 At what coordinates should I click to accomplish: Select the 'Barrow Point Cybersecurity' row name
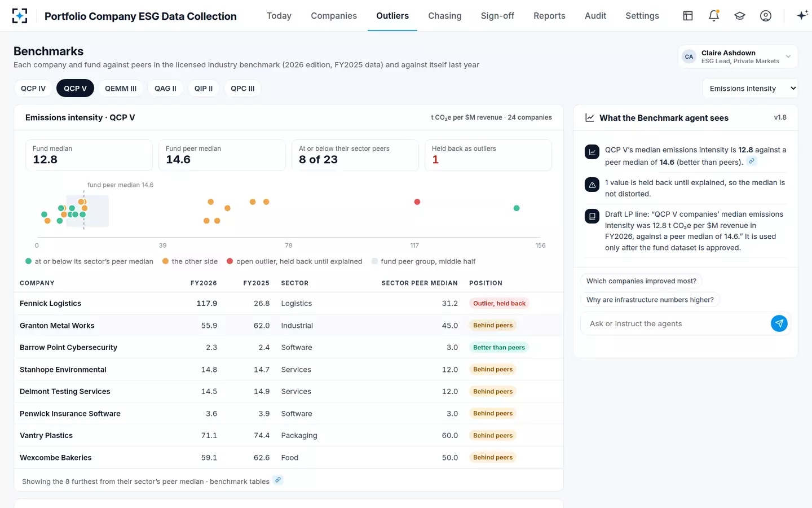tap(68, 348)
